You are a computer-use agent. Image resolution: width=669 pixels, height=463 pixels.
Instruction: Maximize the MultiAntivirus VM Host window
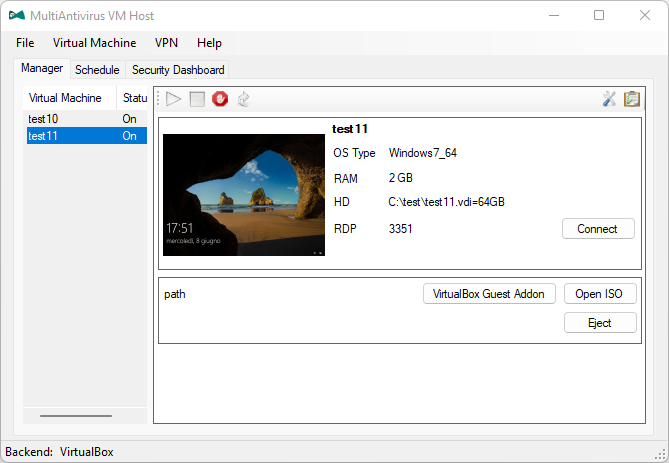(x=599, y=15)
